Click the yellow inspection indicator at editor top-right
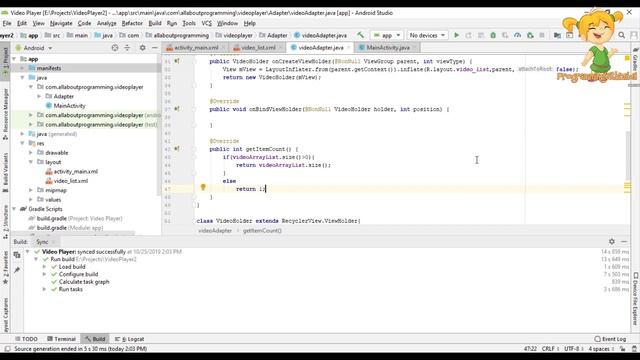Screen dimensions: 640x360 pos(627,58)
